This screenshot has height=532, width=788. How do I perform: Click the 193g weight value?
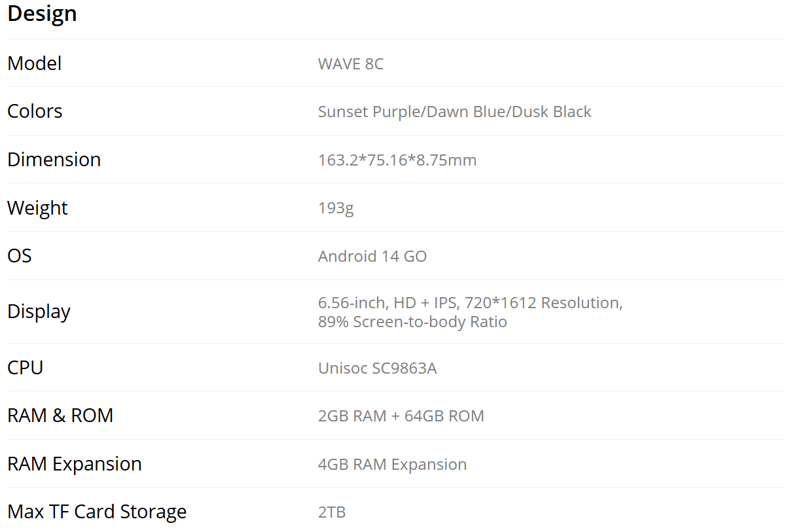[x=336, y=208]
